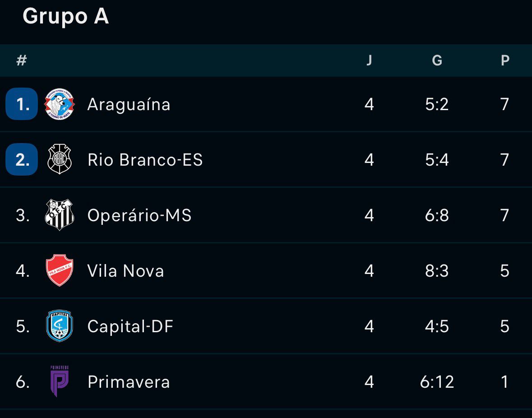This screenshot has width=532, height=418.
Task: Click the Operário-MS club crest
Action: click(60, 215)
